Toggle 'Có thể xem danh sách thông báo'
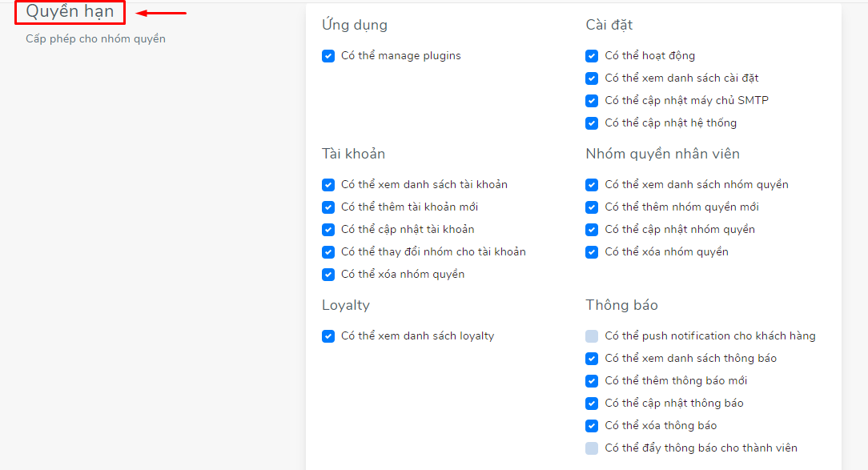868x470 pixels. [592, 359]
